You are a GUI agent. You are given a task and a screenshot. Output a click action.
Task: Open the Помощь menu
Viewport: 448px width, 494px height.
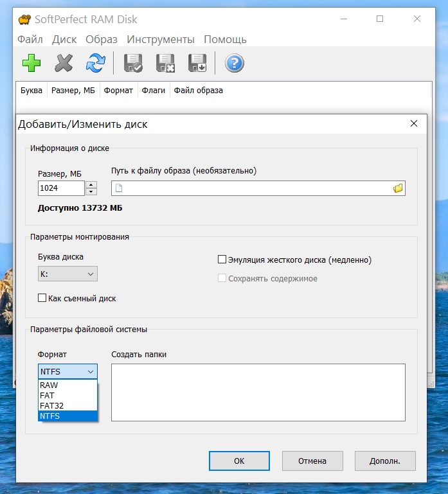[225, 39]
